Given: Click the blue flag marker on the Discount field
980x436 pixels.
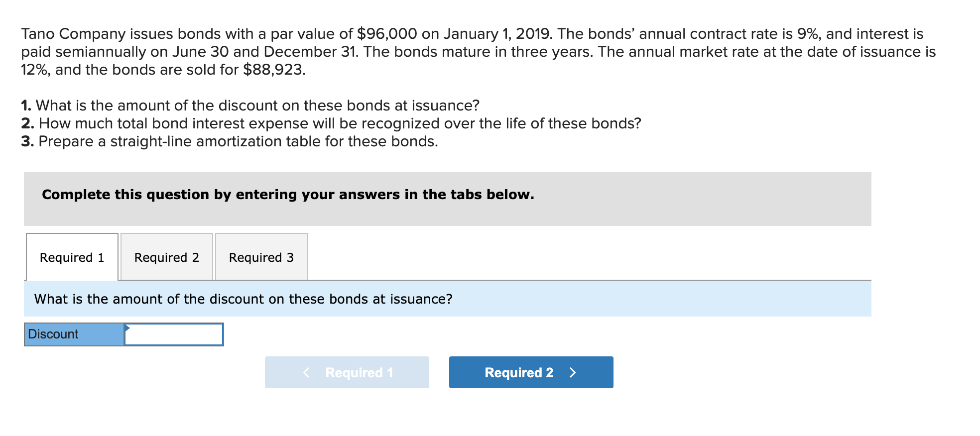Looking at the screenshot, I should coord(128,328).
